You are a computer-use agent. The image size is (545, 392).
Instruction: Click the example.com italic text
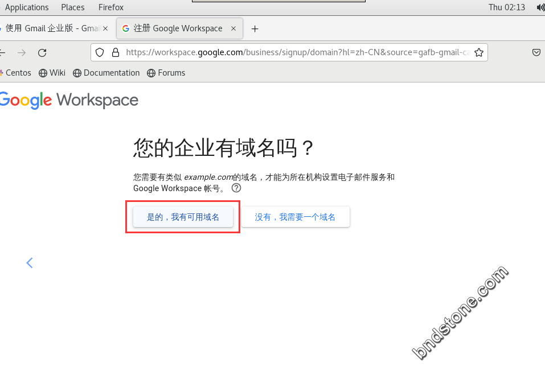[208, 177]
